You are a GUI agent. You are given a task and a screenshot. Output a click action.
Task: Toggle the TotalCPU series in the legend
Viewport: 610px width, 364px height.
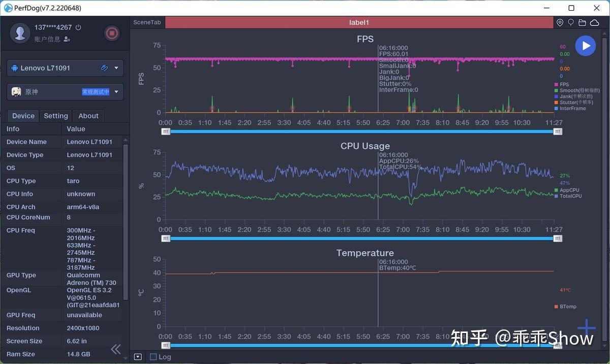click(568, 196)
